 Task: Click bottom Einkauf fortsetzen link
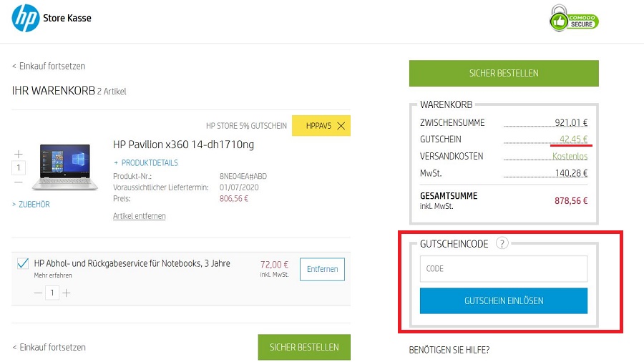point(49,347)
